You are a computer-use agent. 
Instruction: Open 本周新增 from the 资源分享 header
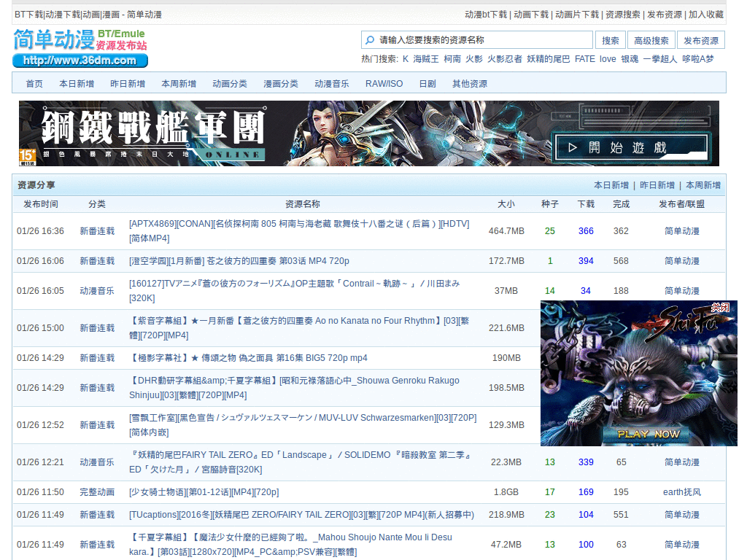pyautogui.click(x=703, y=185)
